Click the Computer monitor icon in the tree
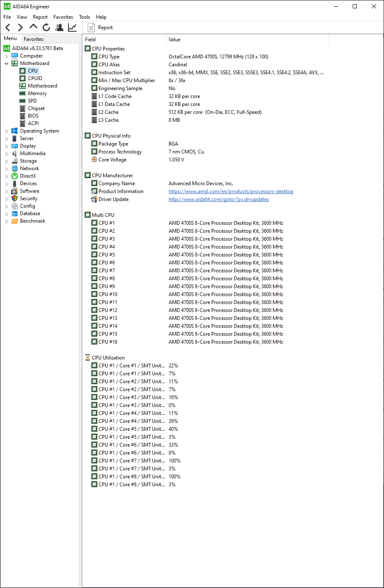The image size is (384, 588). (x=15, y=56)
